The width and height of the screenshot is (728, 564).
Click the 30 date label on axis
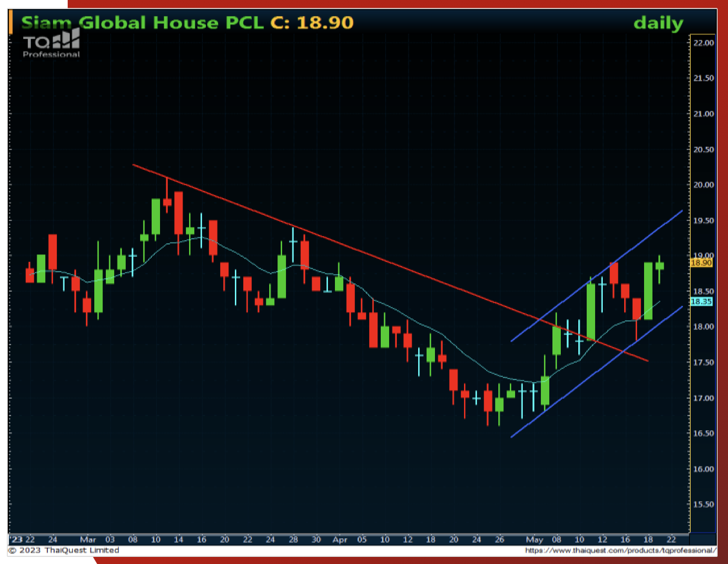tap(316, 539)
